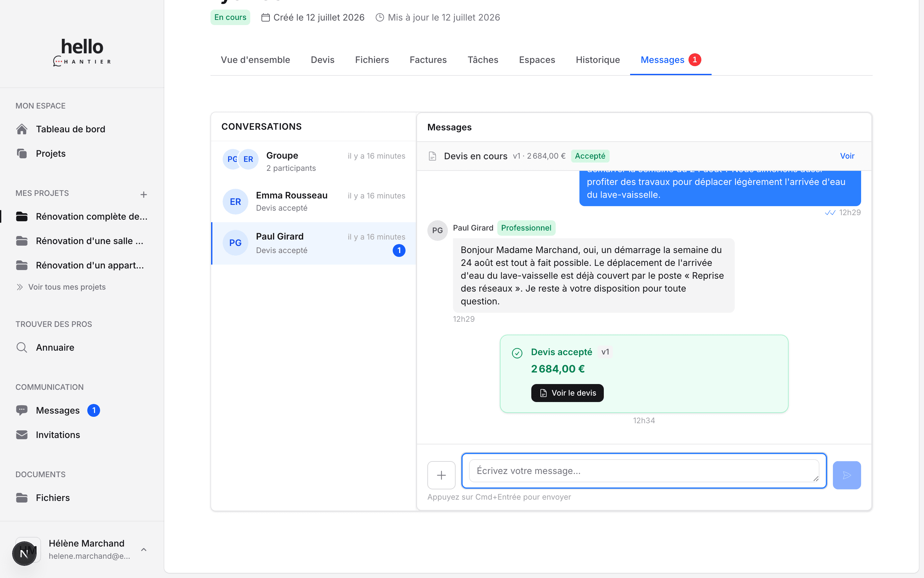This screenshot has width=924, height=578.
Task: Expand the Hélène Marchand account menu chevron
Action: coord(143,549)
